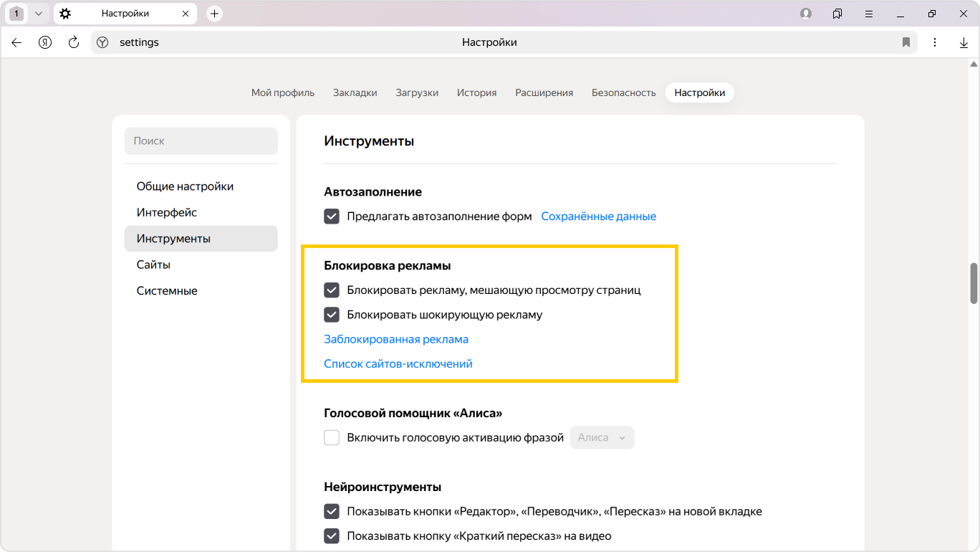Open the browser hamburger menu icon
980x552 pixels.
coord(869,14)
